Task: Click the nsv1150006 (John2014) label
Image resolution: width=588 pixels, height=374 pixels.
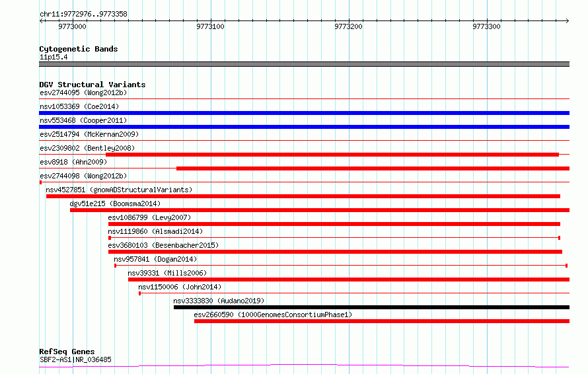Action: click(180, 287)
